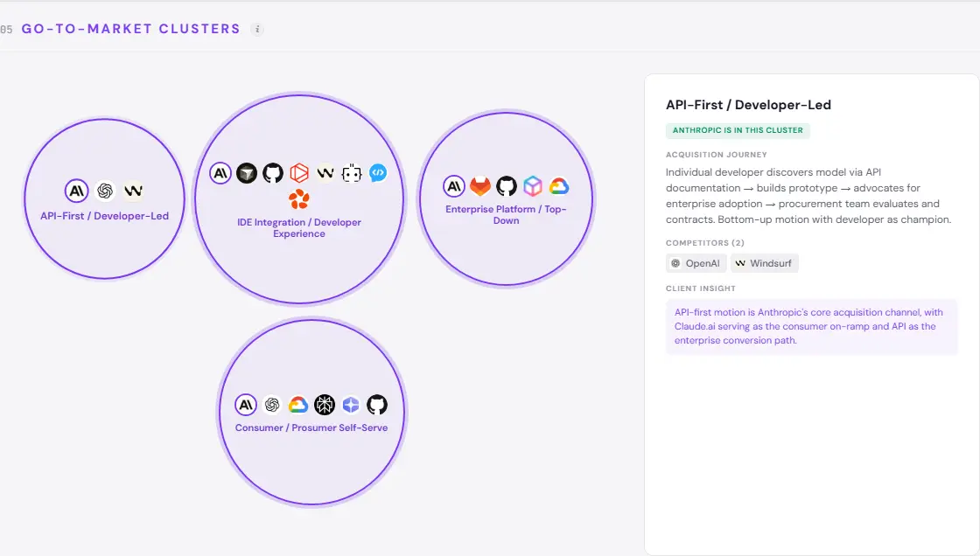Click Anthropic logo in IDE Integration cluster
Viewport: 980px width, 556px height.
(x=220, y=173)
